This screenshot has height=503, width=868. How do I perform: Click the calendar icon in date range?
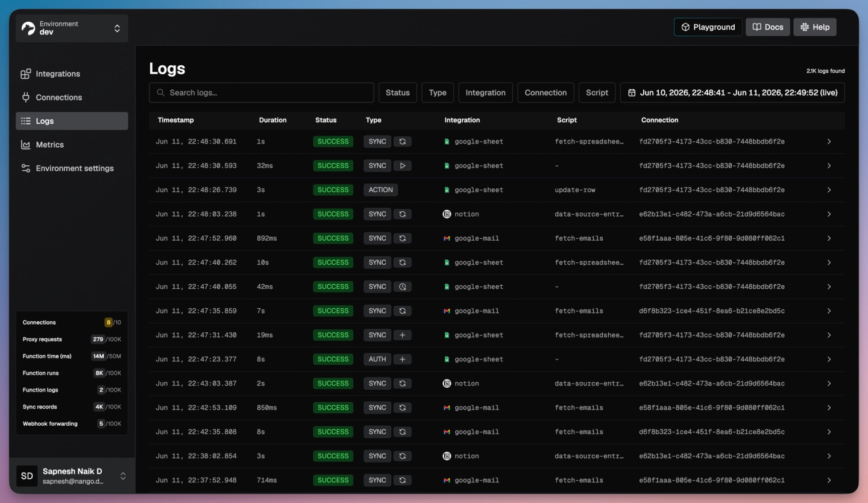pos(632,93)
